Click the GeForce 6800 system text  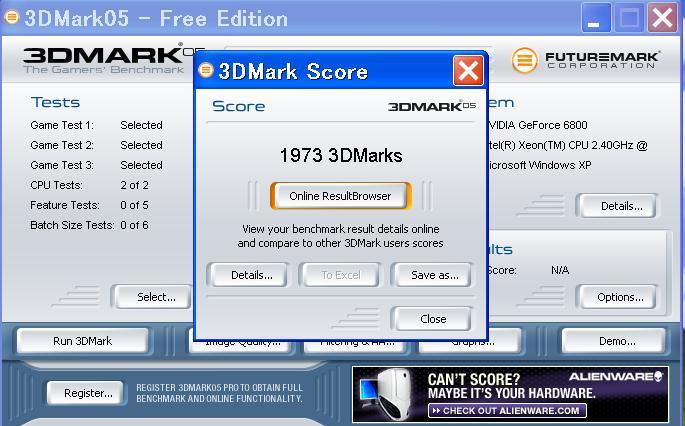538,125
